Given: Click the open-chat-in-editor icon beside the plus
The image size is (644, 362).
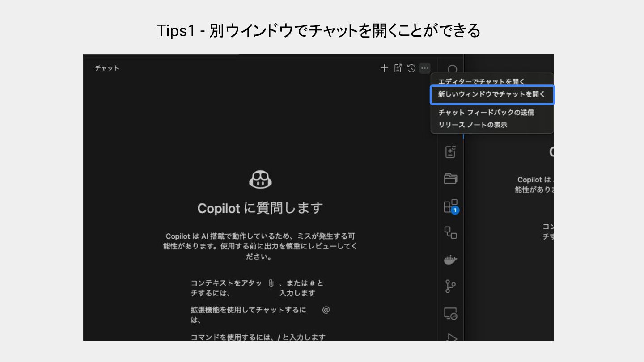Looking at the screenshot, I should tap(398, 68).
